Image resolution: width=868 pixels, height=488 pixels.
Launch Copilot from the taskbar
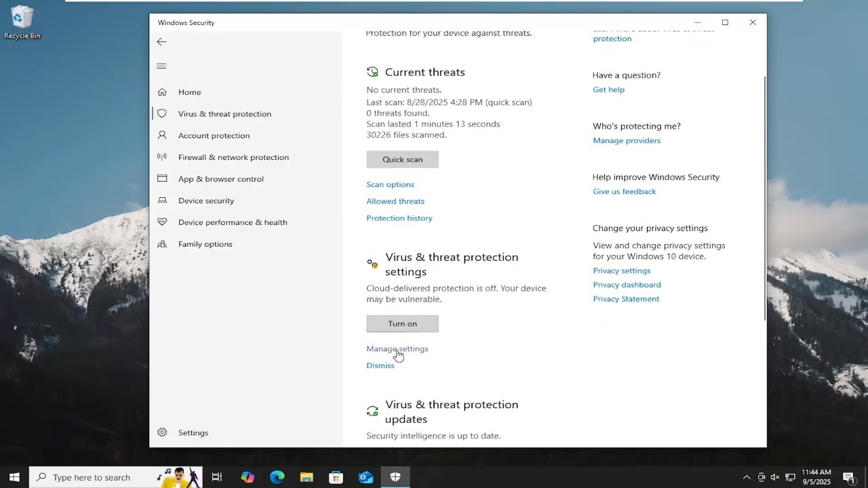tap(248, 477)
